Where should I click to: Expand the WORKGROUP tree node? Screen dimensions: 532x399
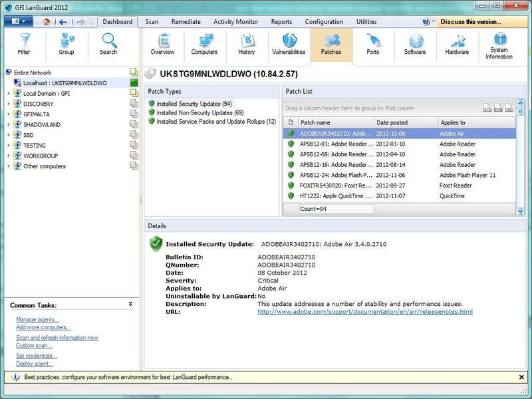pos(9,156)
